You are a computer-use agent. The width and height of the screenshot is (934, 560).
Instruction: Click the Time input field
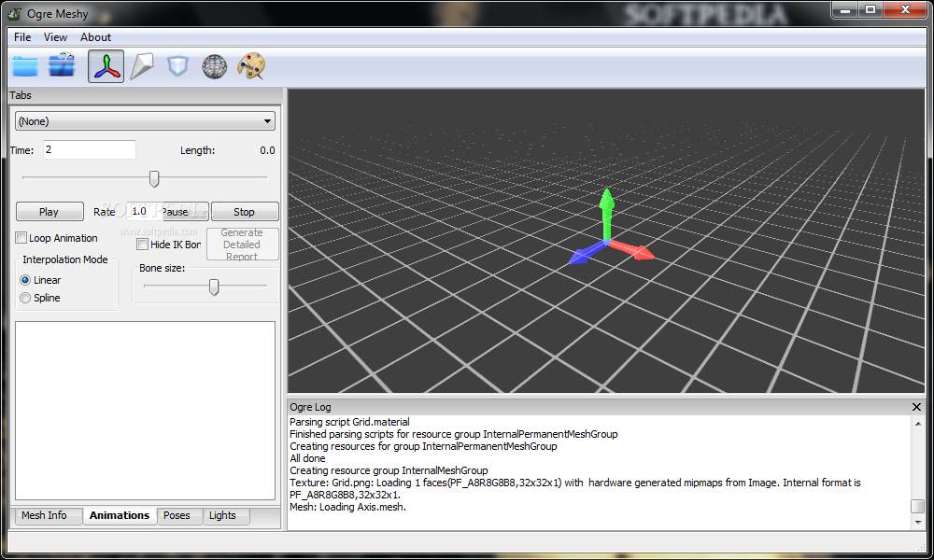point(90,150)
